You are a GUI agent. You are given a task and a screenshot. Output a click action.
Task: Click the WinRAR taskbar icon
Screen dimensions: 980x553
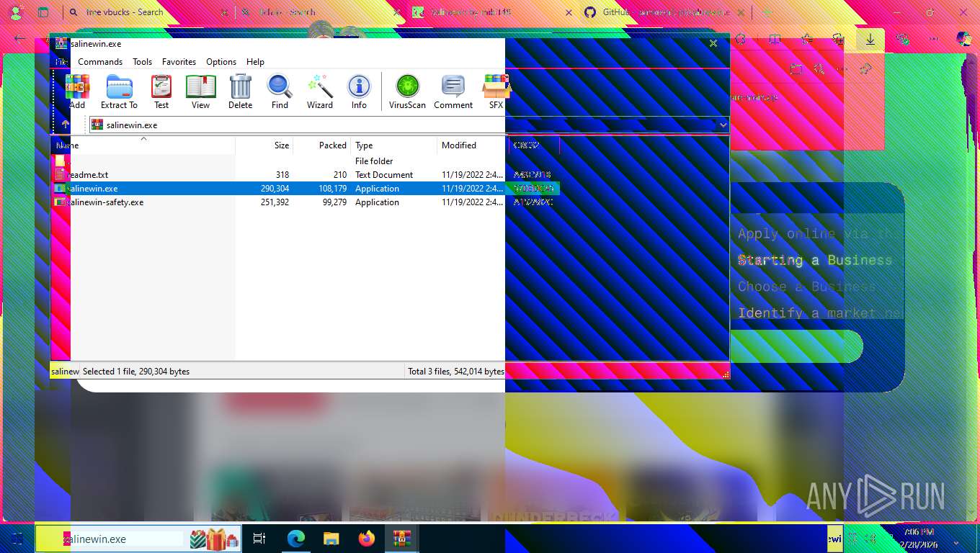coord(401,539)
